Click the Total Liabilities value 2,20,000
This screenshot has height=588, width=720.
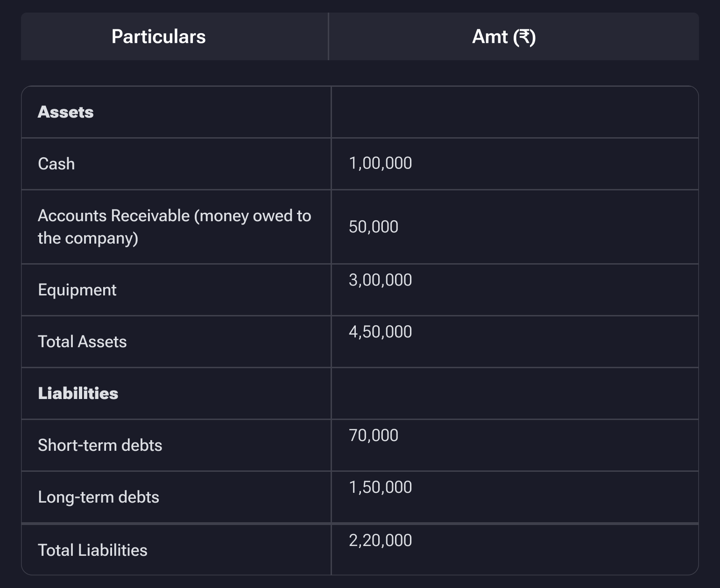coord(380,539)
